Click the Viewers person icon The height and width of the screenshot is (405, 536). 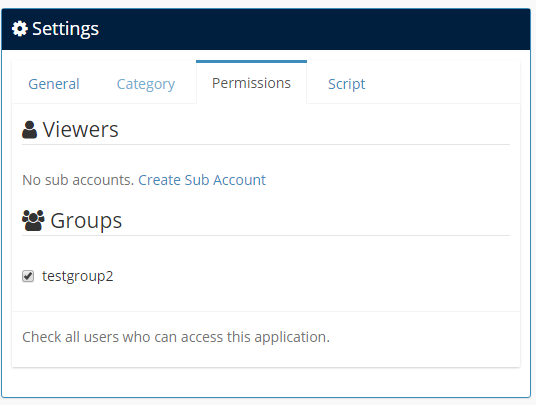[29, 130]
